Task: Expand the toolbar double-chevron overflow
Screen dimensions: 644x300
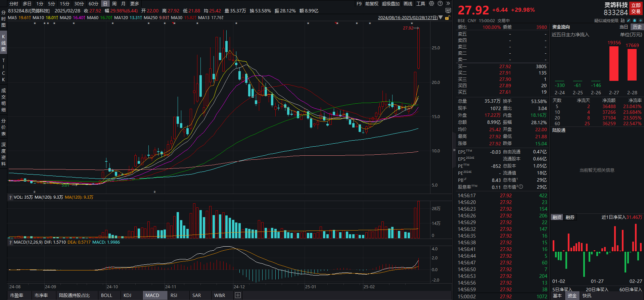Action: [448, 4]
